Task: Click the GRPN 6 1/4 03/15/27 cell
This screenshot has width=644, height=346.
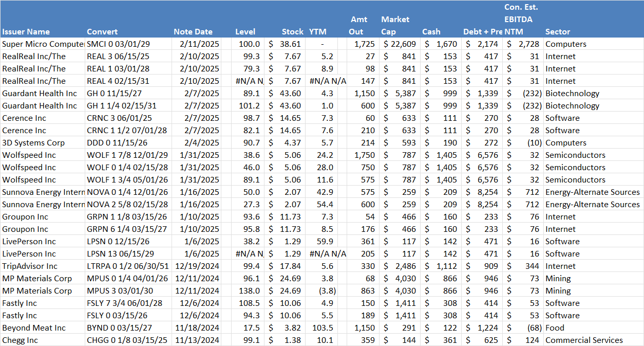Action: 127,229
